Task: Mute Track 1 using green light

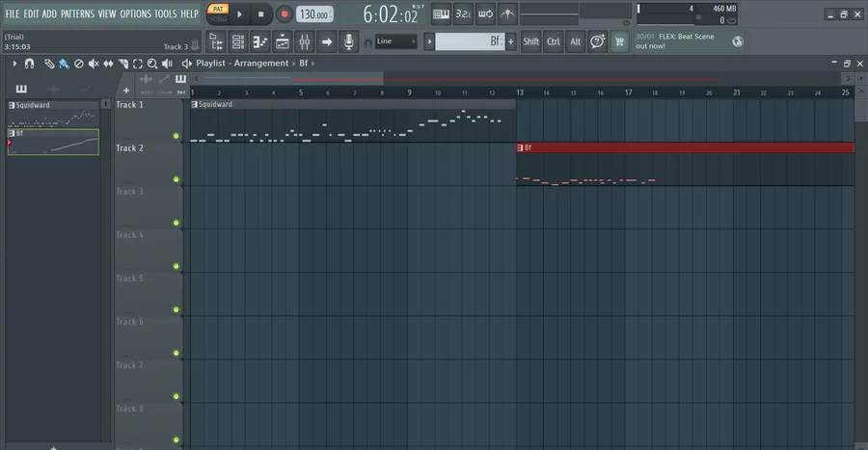Action: (176, 136)
